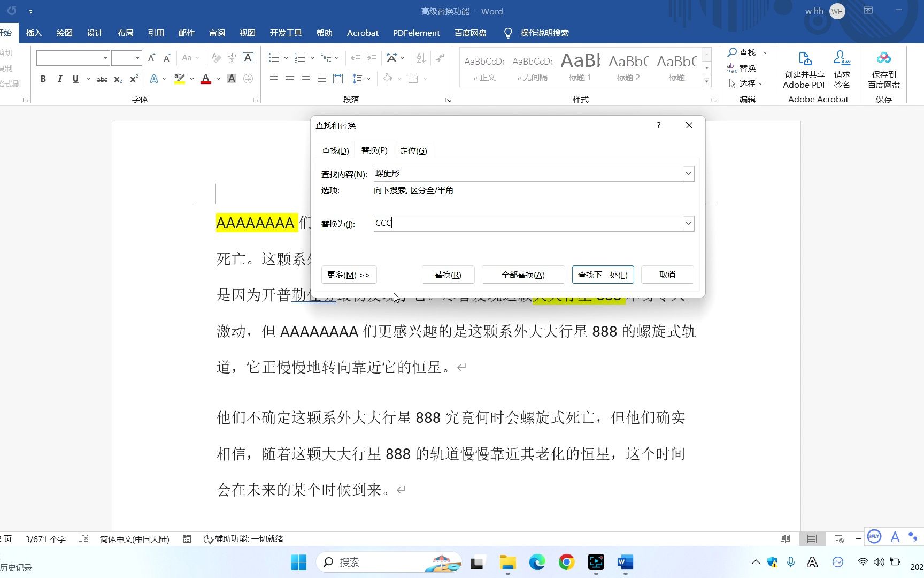
Task: Click the distributed alignment icon
Action: click(x=338, y=79)
